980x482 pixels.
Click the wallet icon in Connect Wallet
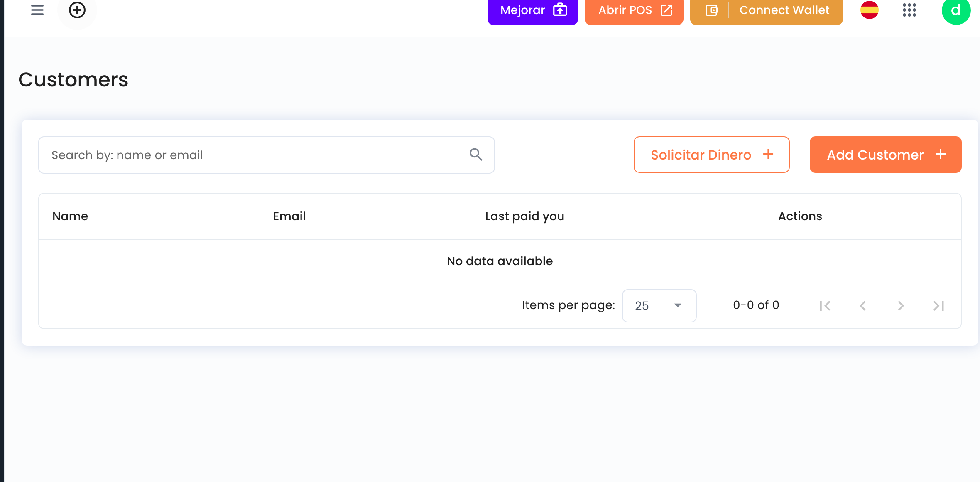[x=711, y=10]
